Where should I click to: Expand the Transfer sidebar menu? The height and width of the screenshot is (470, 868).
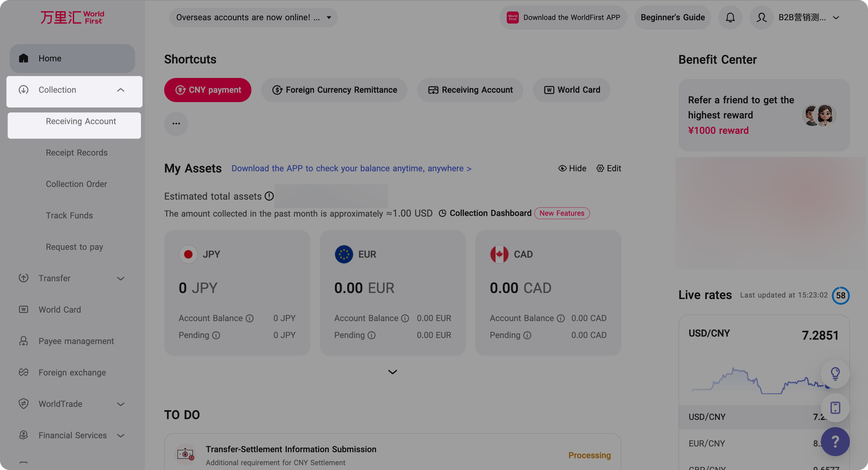(x=120, y=278)
